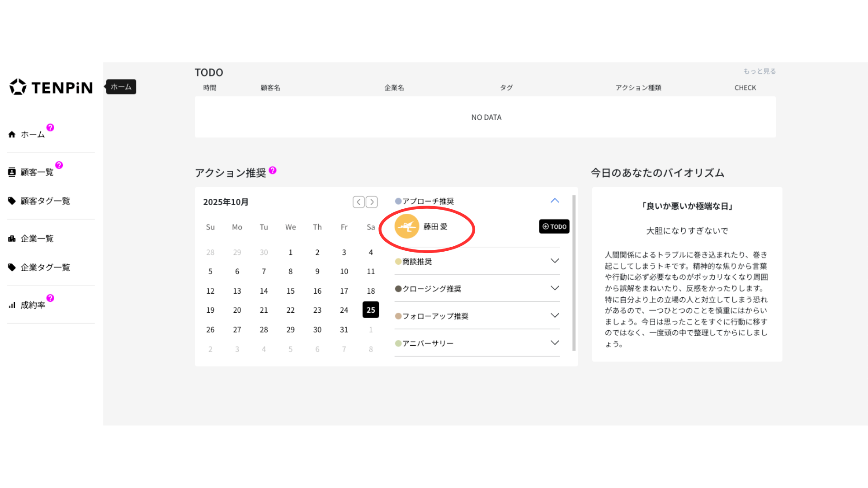This screenshot has width=868, height=488.
Task: Collapse the アプローチ推奨 section chevron
Action: coord(555,201)
